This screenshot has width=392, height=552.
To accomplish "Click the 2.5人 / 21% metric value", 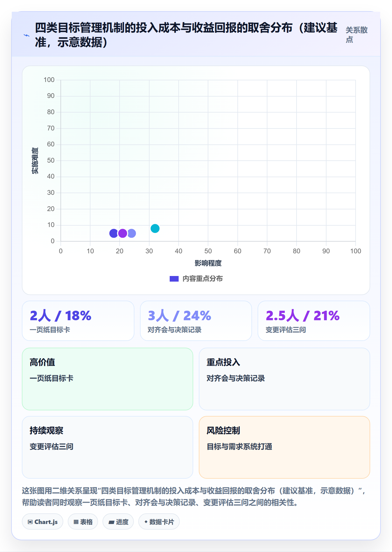I will coord(303,316).
